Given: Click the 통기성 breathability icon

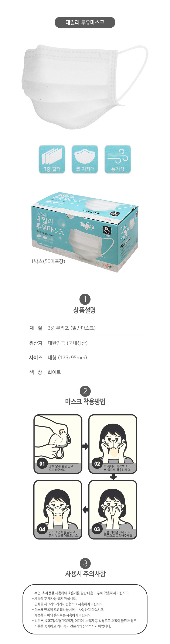Looking at the screenshot, I should tap(118, 159).
